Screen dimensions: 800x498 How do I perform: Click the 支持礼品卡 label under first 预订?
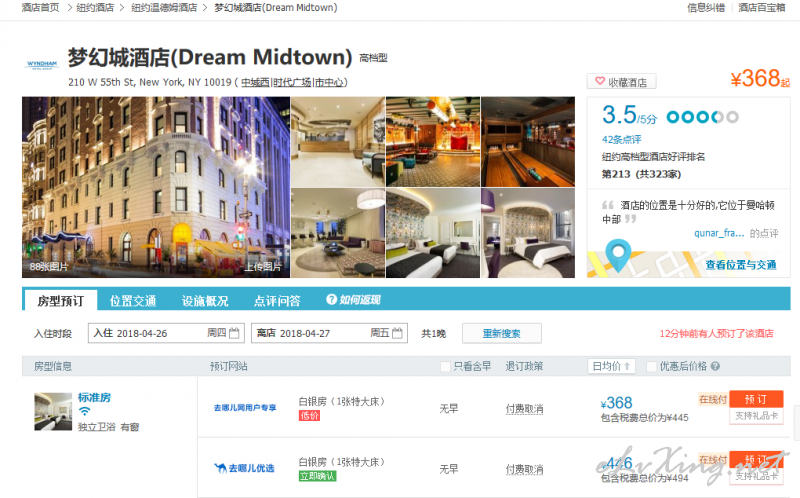(756, 416)
